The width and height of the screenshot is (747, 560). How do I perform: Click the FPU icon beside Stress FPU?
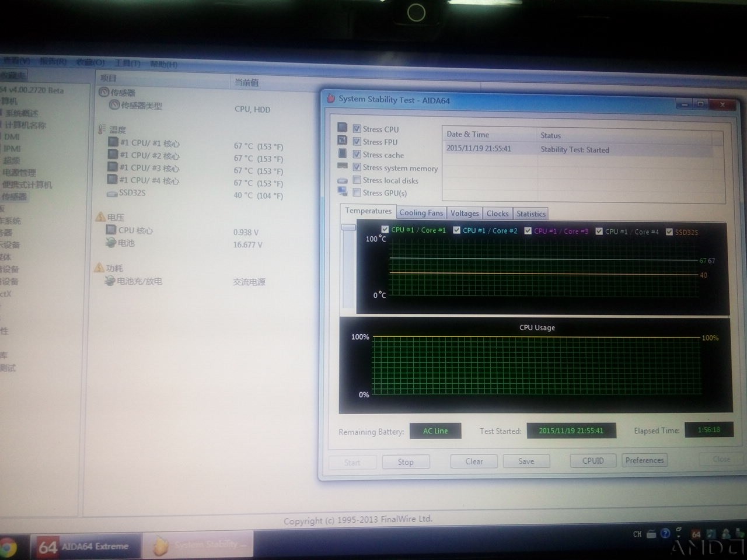tap(343, 140)
